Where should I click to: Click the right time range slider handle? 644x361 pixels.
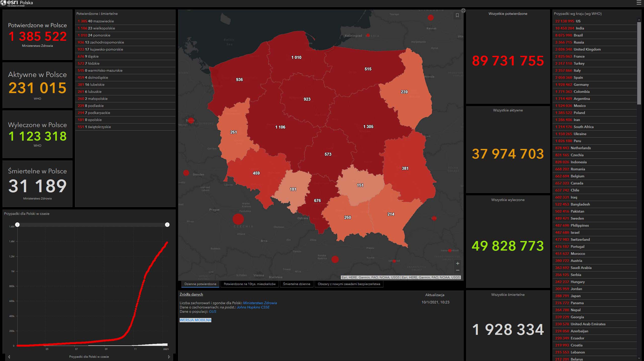(167, 224)
